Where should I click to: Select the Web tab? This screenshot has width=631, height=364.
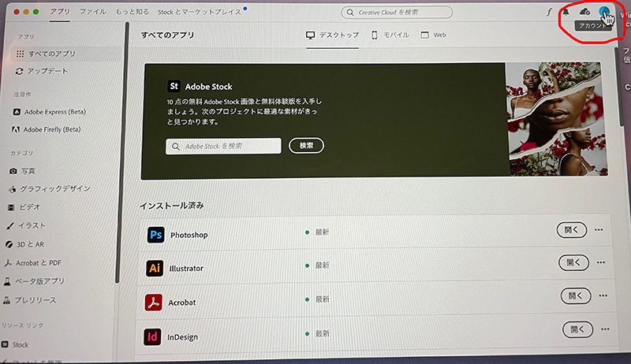tap(433, 35)
